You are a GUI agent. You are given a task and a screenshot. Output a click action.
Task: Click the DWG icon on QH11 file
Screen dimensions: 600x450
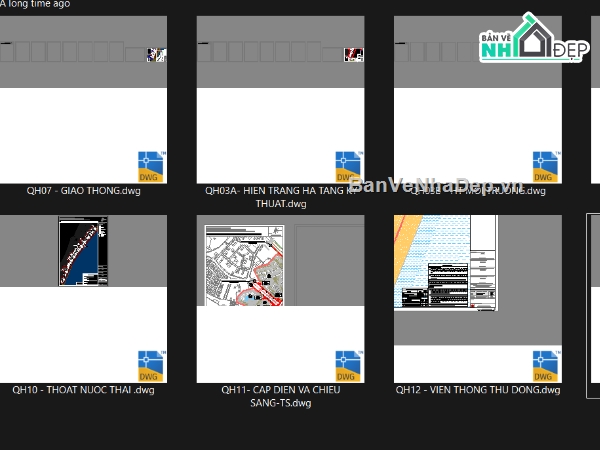pyautogui.click(x=349, y=366)
